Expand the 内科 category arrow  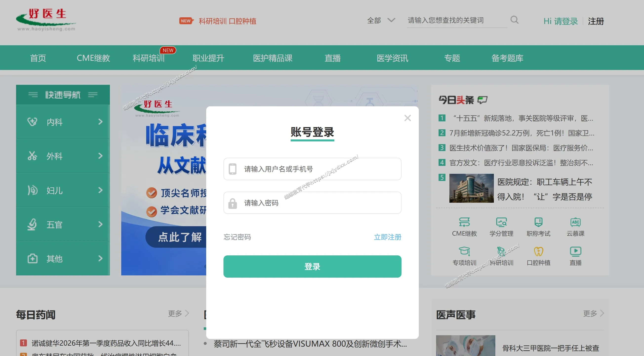[100, 122]
